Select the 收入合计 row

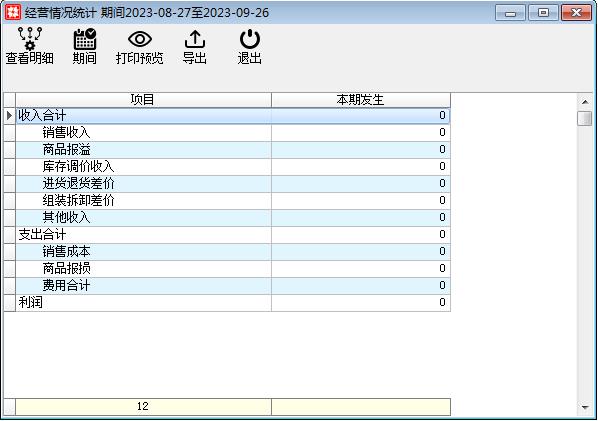pos(227,116)
